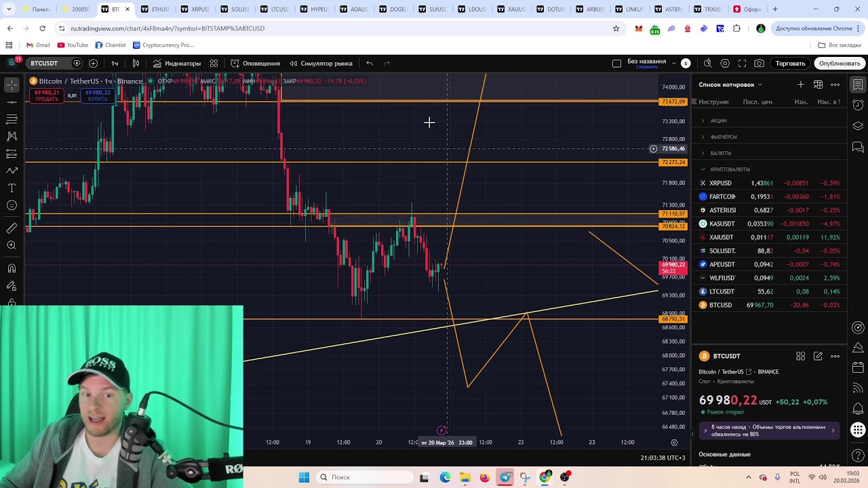Viewport: 868px width, 488px height.
Task: Undo the last chart action
Action: pos(370,63)
